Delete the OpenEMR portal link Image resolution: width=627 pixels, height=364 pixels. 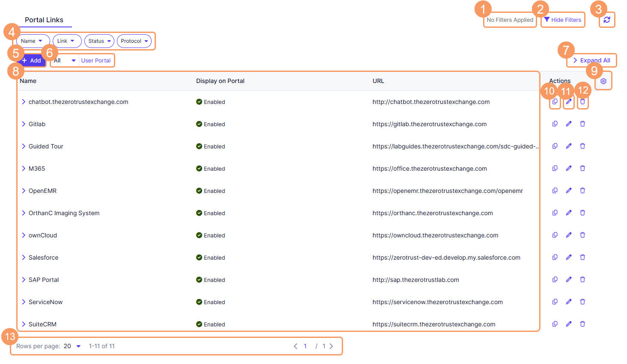582,191
